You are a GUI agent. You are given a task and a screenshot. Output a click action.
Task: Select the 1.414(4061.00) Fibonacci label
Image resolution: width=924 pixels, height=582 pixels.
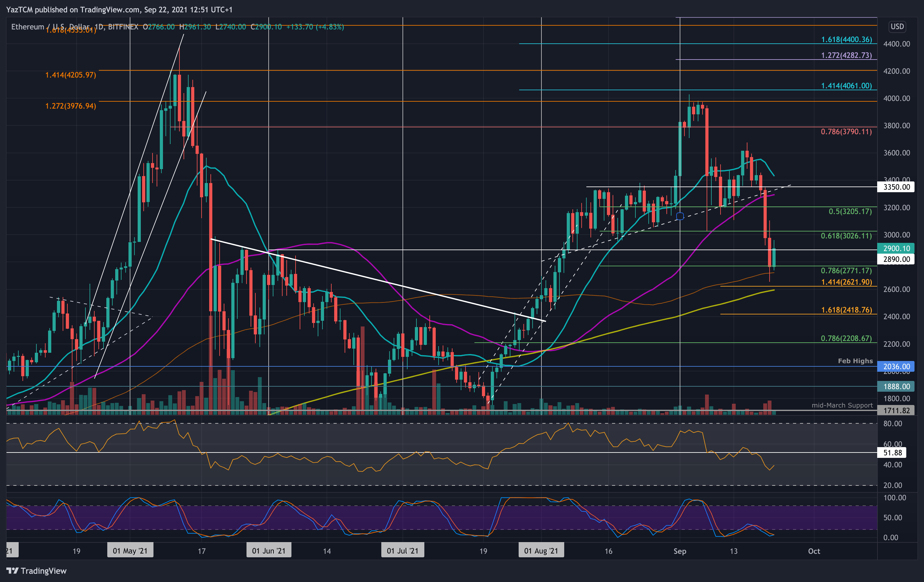pos(846,85)
